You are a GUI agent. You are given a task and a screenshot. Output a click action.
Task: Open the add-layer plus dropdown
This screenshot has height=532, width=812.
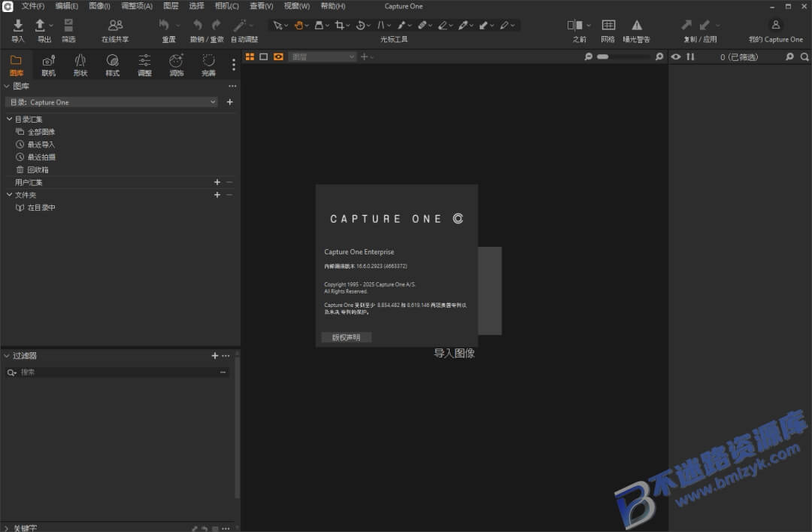point(367,56)
